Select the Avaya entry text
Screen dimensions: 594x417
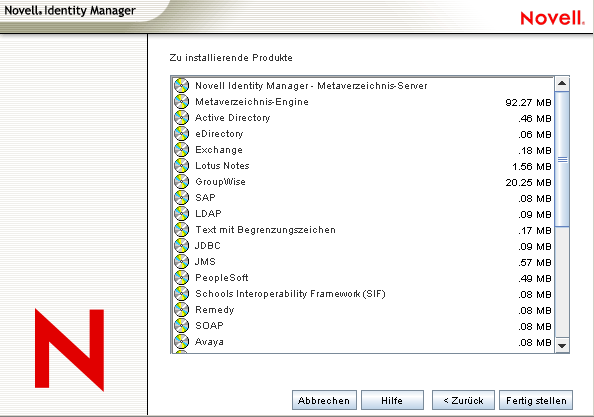(209, 342)
